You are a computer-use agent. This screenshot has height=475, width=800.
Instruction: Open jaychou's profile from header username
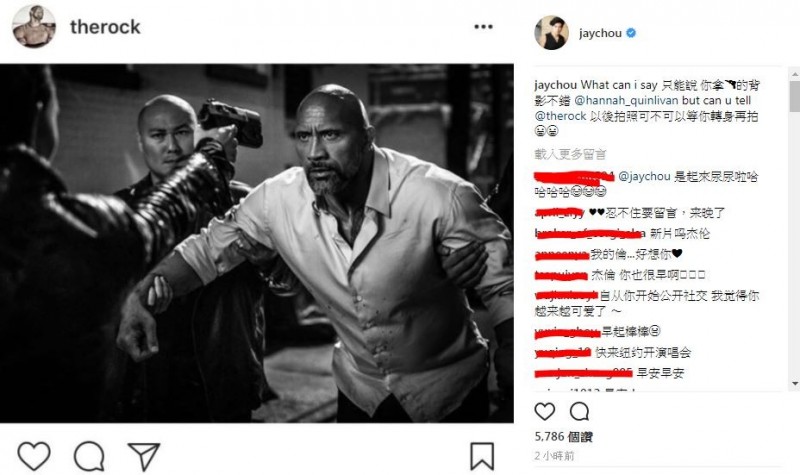click(600, 33)
